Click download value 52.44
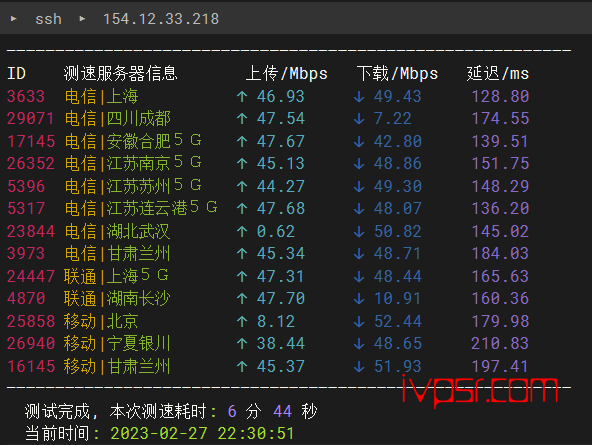Viewport: 592px width, 445px height. pyautogui.click(x=398, y=321)
